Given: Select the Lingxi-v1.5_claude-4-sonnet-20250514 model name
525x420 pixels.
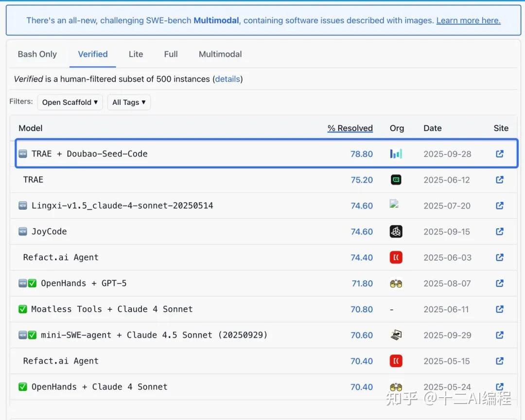Looking at the screenshot, I should 122,206.
